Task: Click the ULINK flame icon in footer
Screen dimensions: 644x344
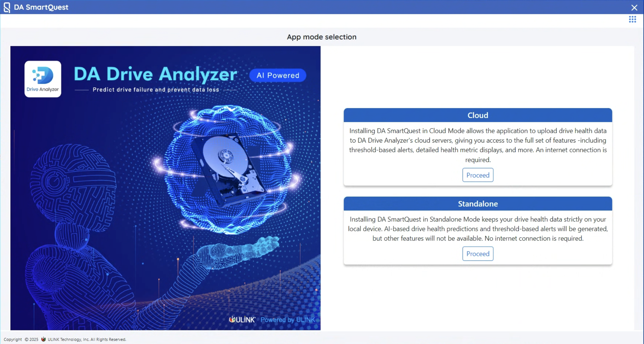Action: [43, 339]
